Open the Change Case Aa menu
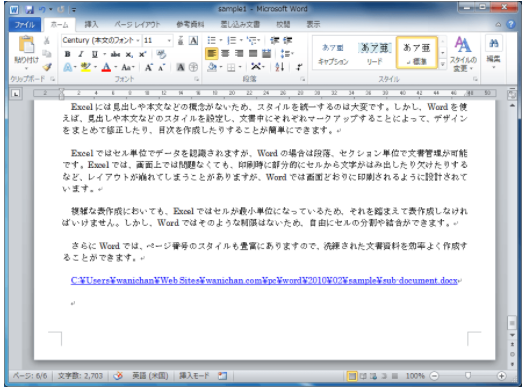This screenshot has height=389, width=524. [x=127, y=68]
